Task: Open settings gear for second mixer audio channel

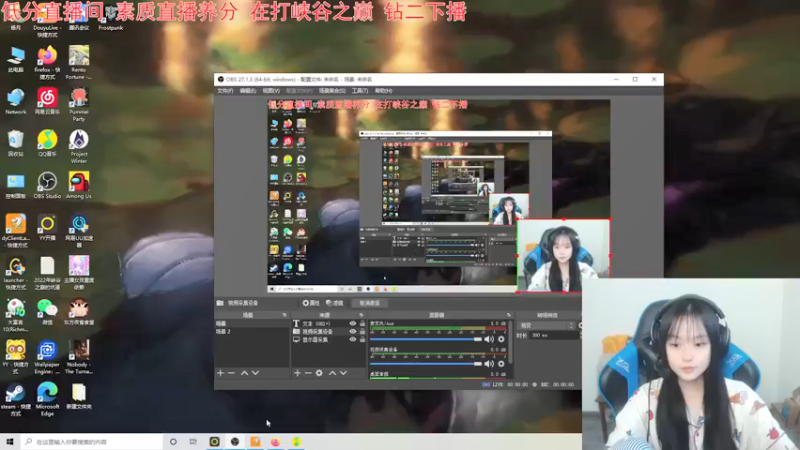Action: [x=501, y=364]
